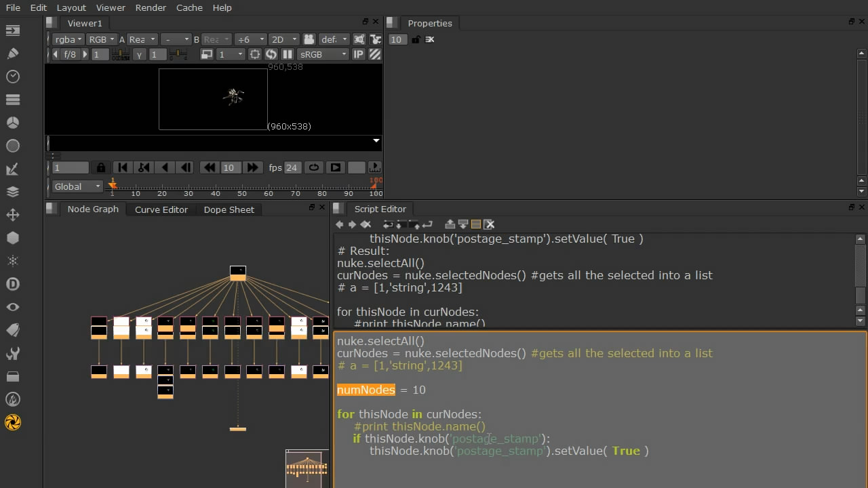Open the Time nodes clock icon in the left toolbar
Image resolution: width=868 pixels, height=488 pixels.
point(12,77)
